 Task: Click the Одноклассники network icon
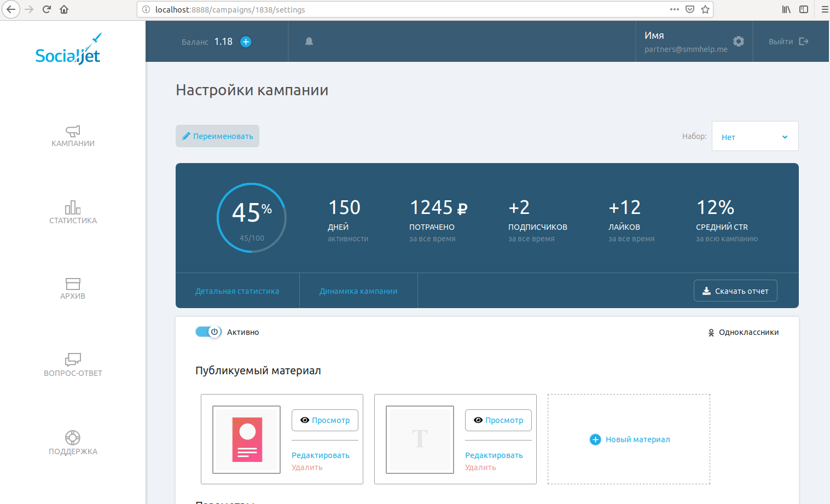click(711, 332)
